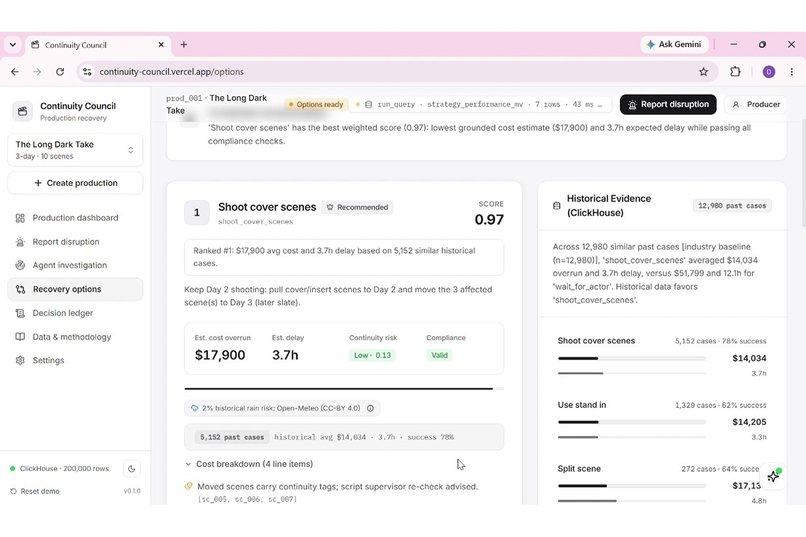Image resolution: width=806 pixels, height=537 pixels.
Task: Open the purple profile avatar icon
Action: pyautogui.click(x=768, y=72)
